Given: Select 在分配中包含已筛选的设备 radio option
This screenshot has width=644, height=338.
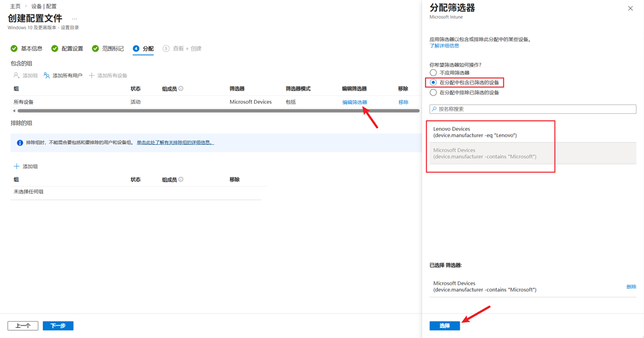Looking at the screenshot, I should coord(433,82).
